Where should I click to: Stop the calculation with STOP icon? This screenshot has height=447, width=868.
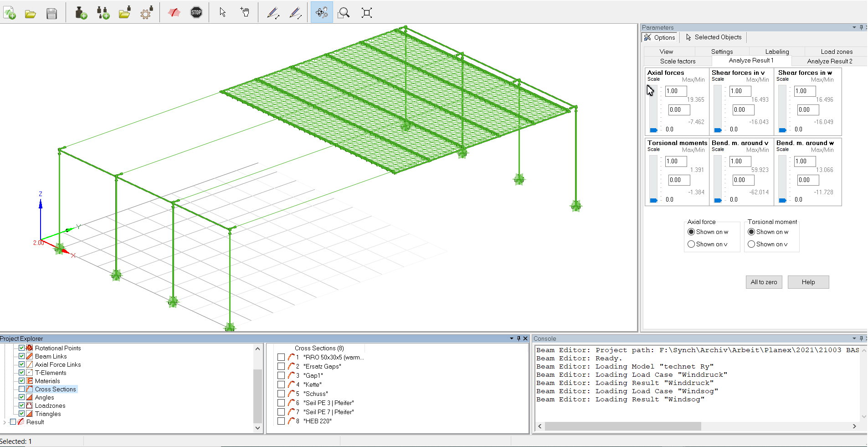pos(196,13)
